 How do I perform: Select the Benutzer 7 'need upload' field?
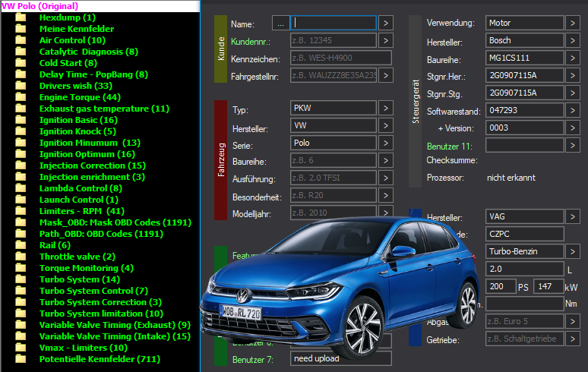pos(341,358)
